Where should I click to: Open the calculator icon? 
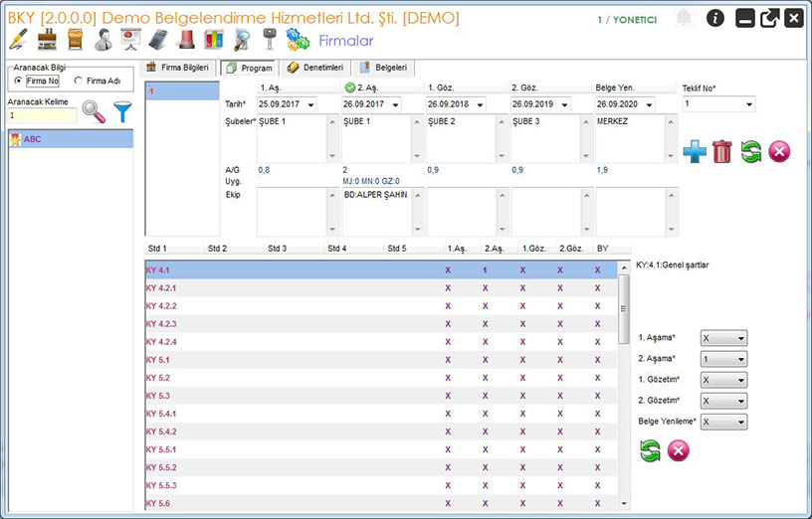tap(158, 40)
